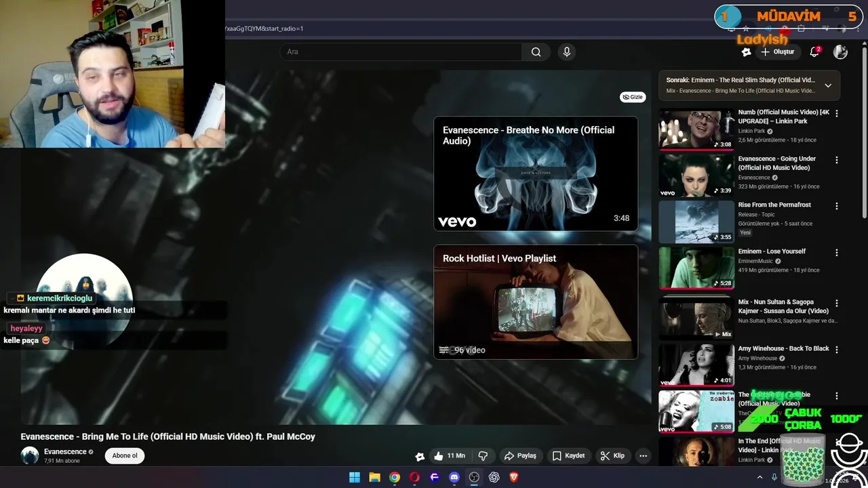Bookmark page with star icon in address bar
Screen dimensions: 868x488
click(x=746, y=28)
